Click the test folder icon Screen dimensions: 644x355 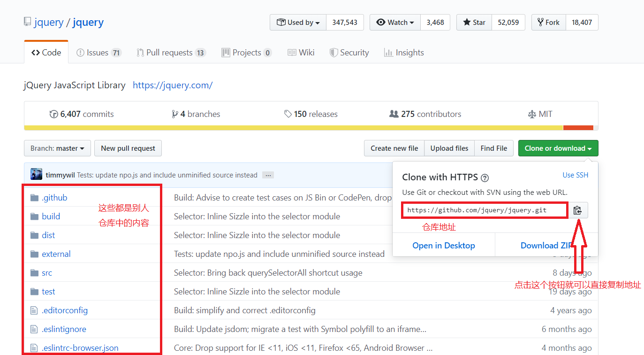click(x=34, y=292)
